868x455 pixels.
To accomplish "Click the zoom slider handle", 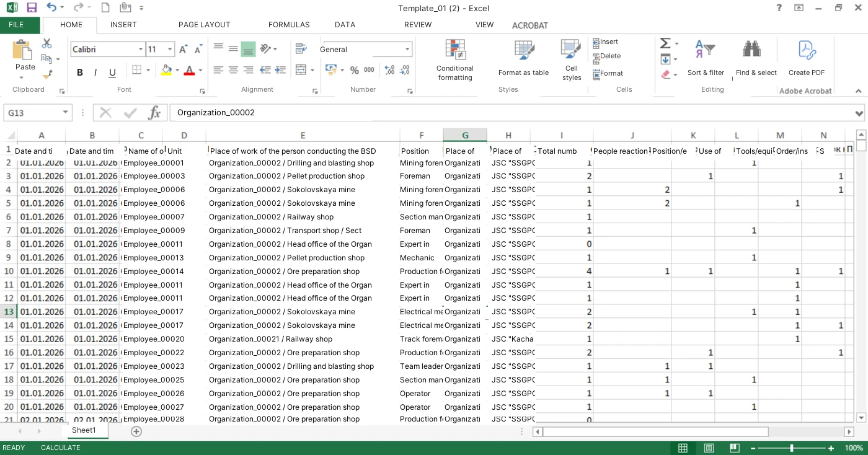I will pos(792,448).
